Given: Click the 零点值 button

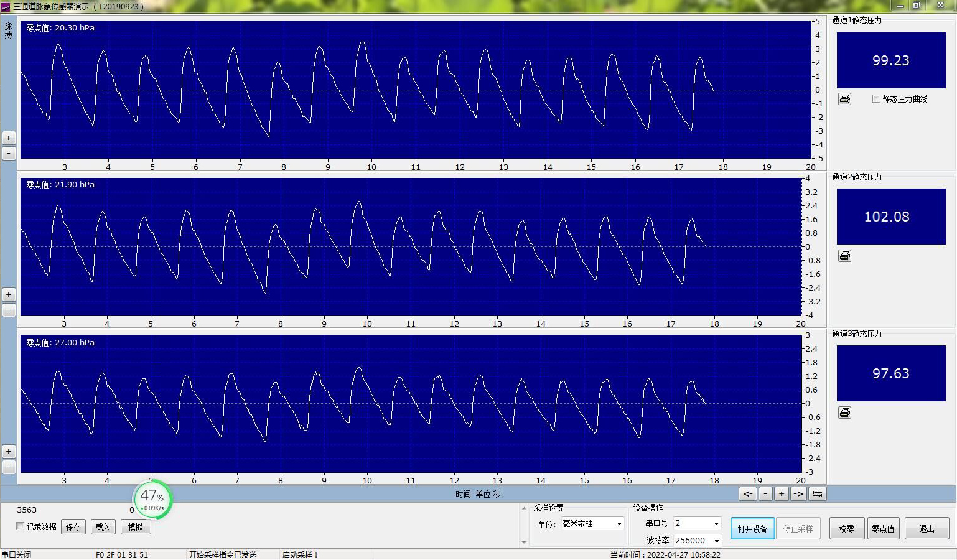Looking at the screenshot, I should pos(882,529).
